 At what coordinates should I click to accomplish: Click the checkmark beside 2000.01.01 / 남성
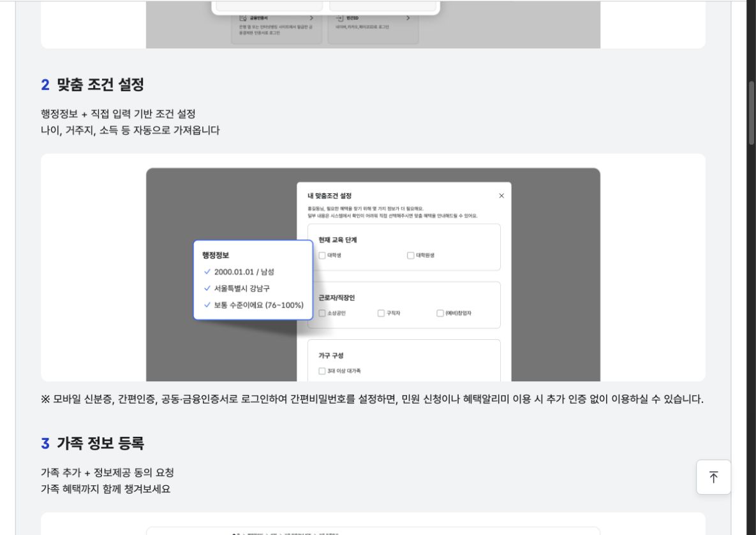point(207,272)
